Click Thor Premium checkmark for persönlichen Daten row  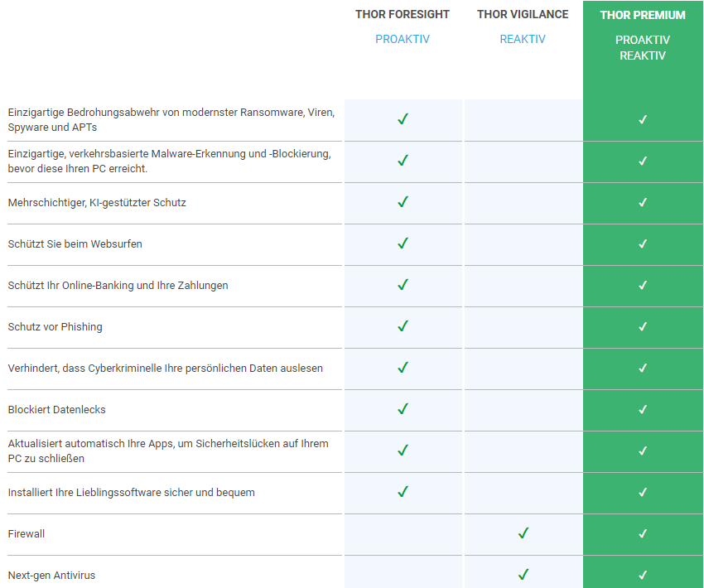click(643, 368)
